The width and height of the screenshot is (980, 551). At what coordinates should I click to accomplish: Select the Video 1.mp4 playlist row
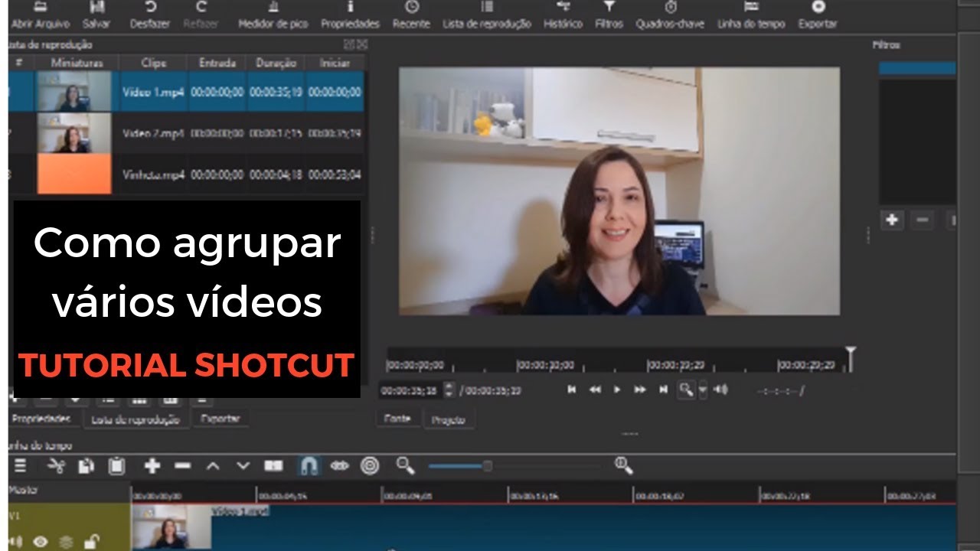click(186, 92)
